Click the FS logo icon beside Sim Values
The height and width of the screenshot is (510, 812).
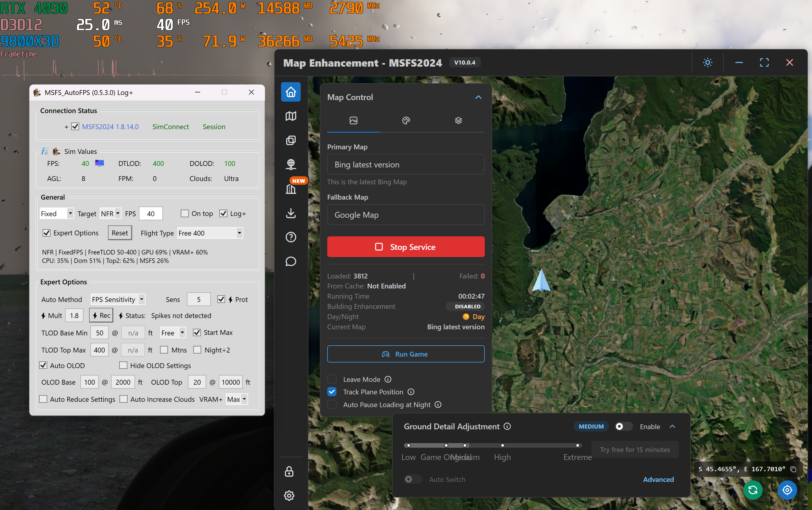point(44,151)
